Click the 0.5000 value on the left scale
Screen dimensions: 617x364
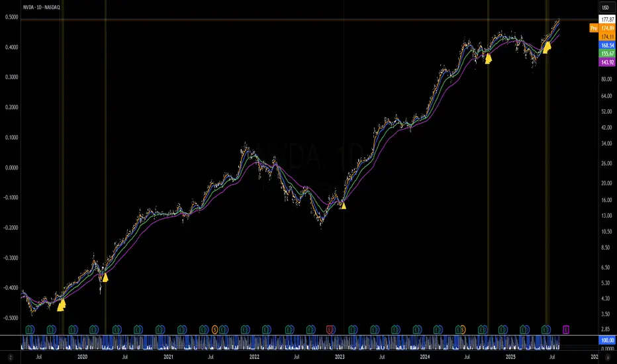click(11, 17)
